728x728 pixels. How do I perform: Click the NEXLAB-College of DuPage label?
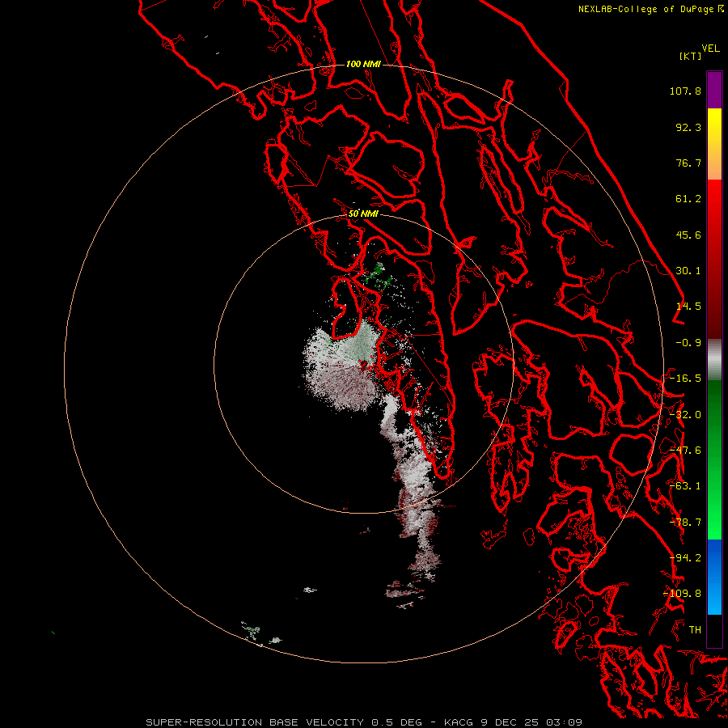coord(646,9)
